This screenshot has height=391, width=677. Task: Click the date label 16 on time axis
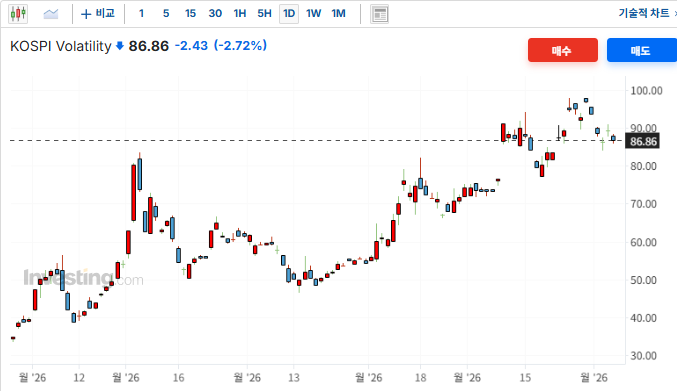178,378
